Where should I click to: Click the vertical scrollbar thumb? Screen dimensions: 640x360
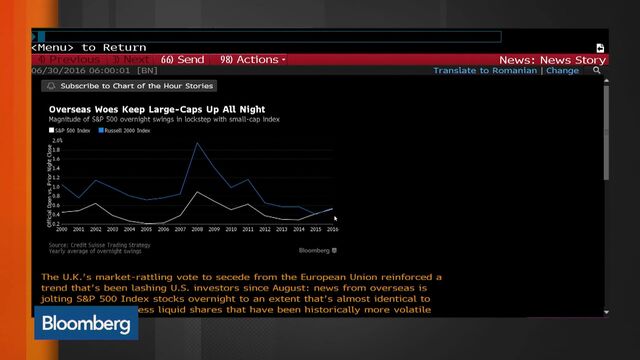click(607, 133)
